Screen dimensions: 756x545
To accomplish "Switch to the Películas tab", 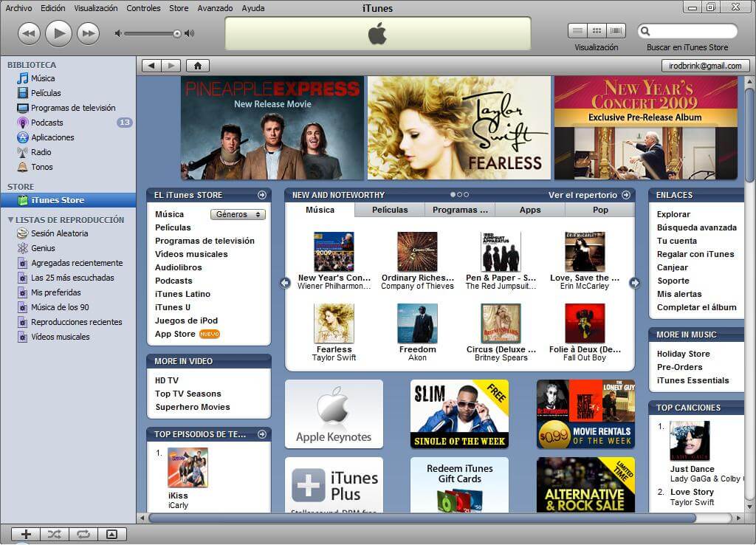I will [390, 210].
